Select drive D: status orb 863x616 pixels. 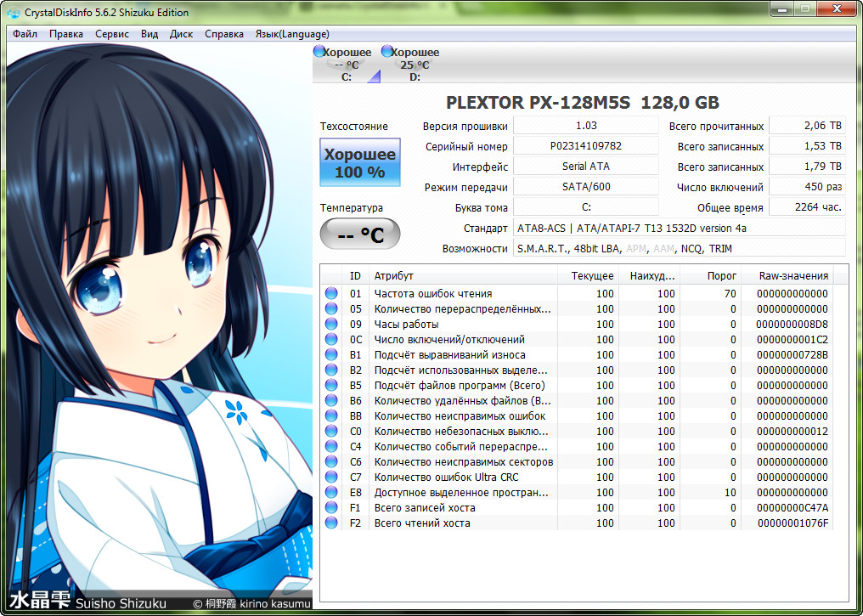[387, 52]
